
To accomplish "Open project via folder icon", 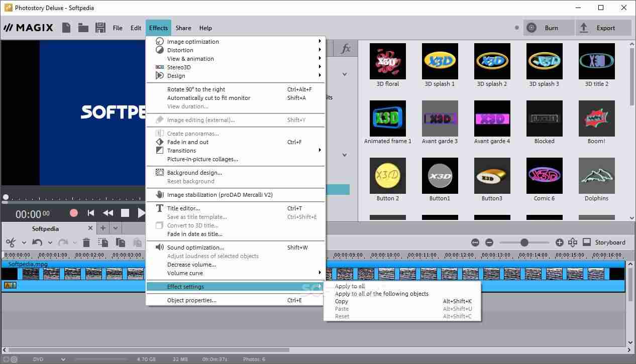I will point(83,28).
